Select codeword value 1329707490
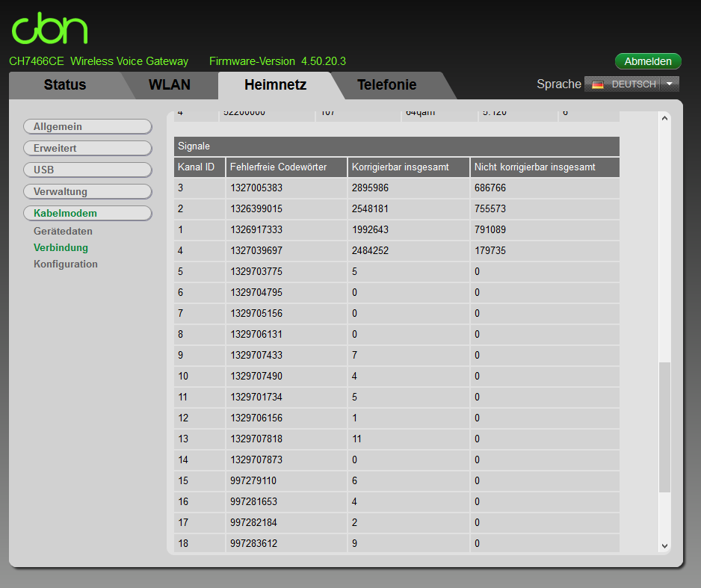Image resolution: width=701 pixels, height=588 pixels. [256, 377]
